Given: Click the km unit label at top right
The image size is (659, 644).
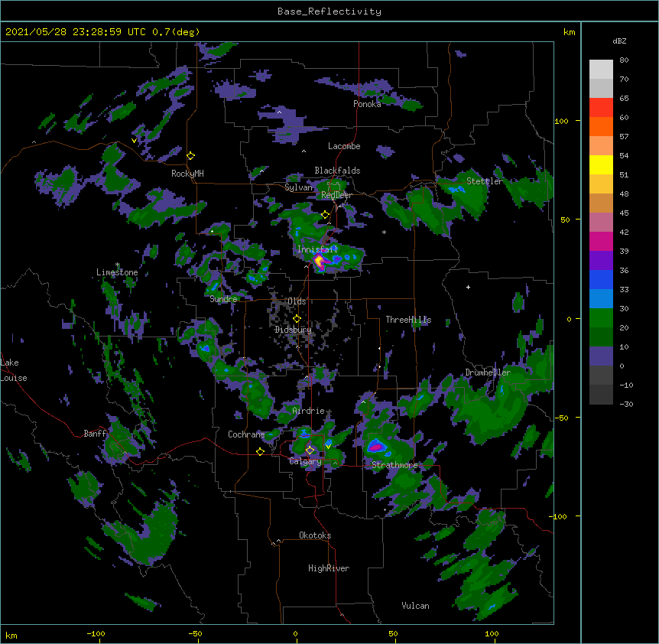Looking at the screenshot, I should pos(569,32).
